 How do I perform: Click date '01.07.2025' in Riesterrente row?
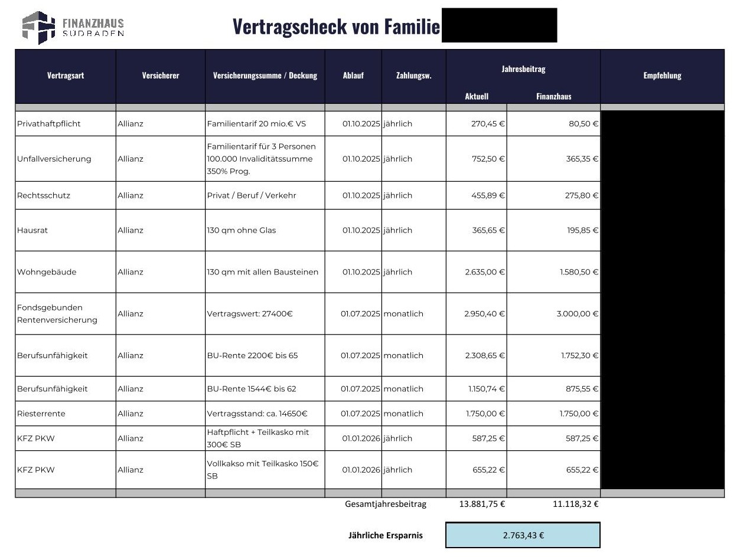[361, 414]
